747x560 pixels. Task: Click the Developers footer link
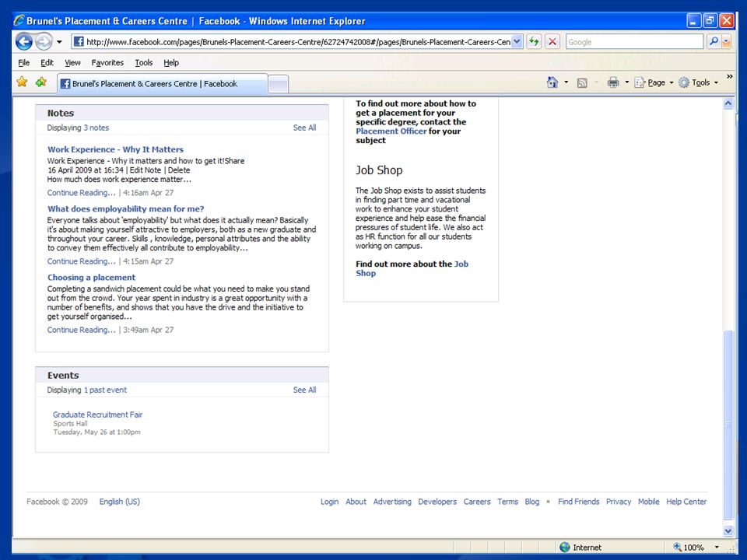pyautogui.click(x=437, y=502)
